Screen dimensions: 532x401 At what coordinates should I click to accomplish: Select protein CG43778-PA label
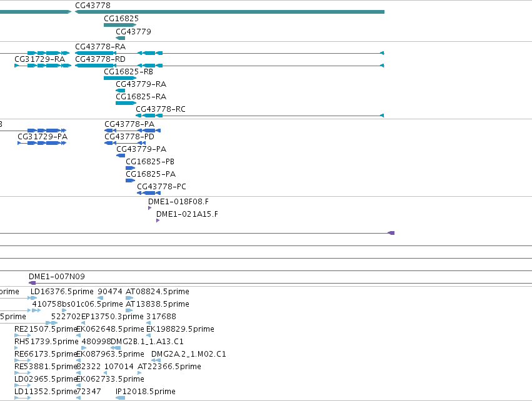[x=129, y=124]
